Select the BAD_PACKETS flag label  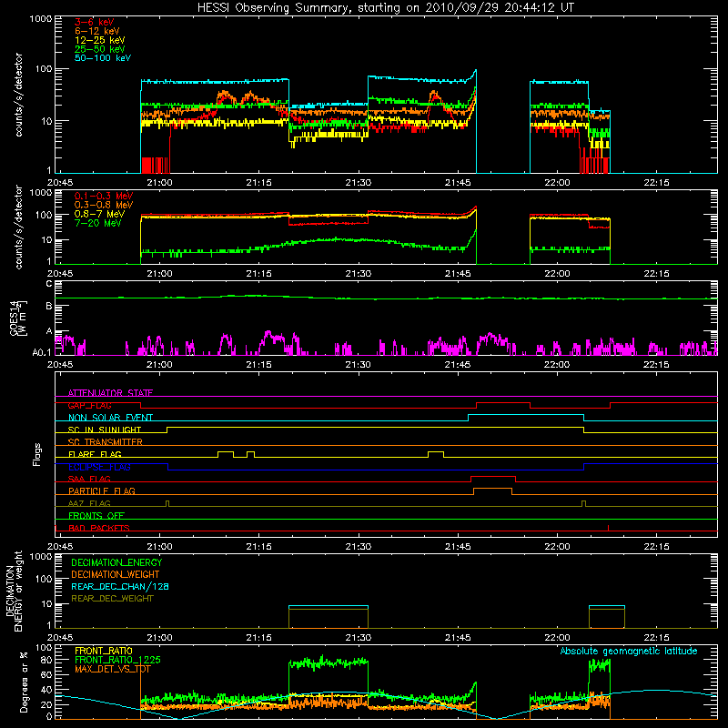point(99,528)
